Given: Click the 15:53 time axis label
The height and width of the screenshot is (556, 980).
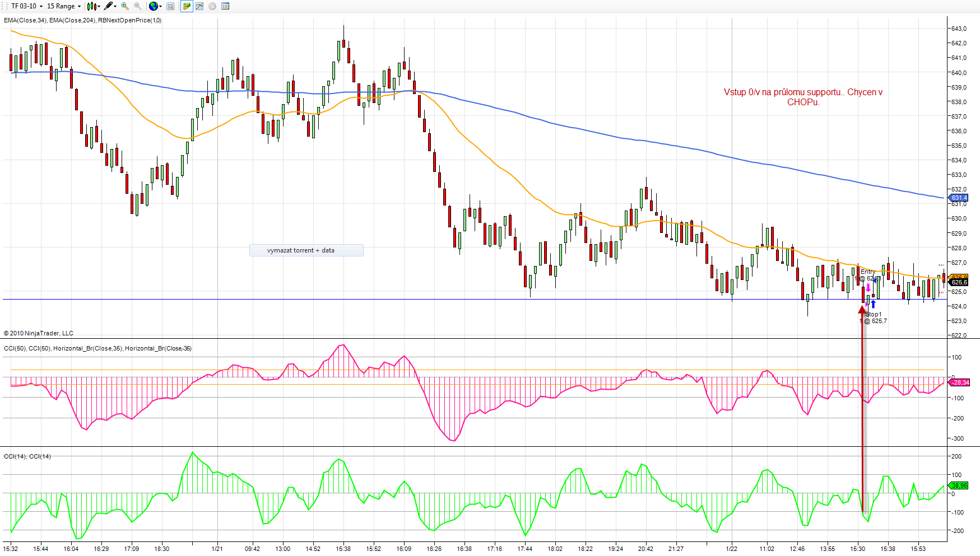Looking at the screenshot, I should coord(918,549).
